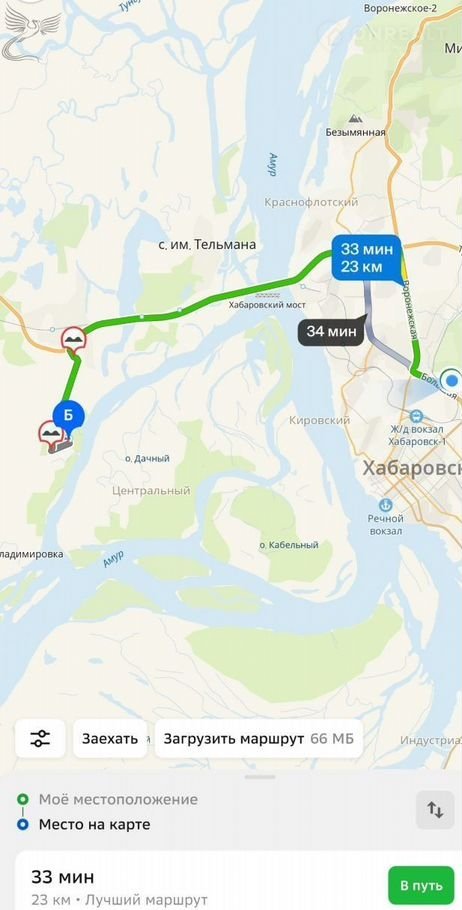Tap the destination marker Б

[68, 417]
